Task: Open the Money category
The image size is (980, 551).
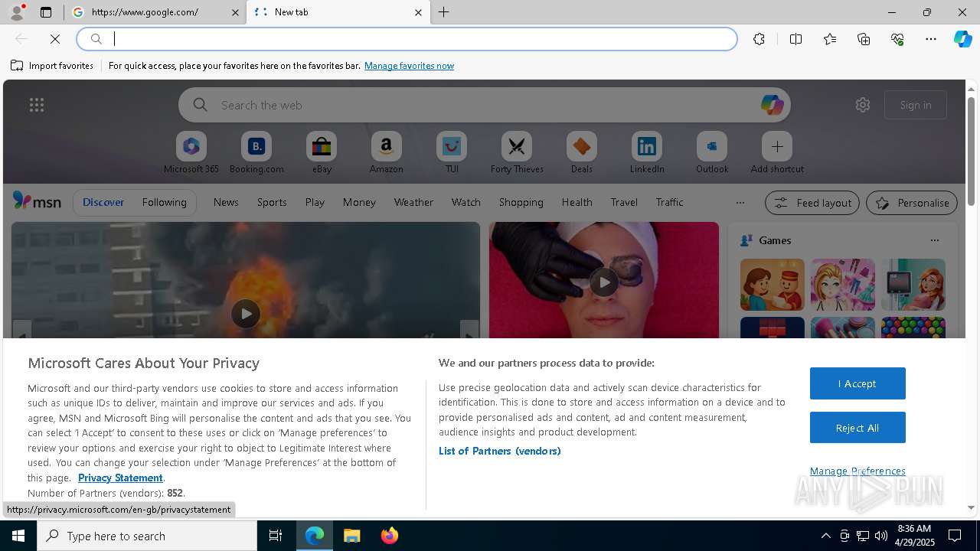Action: (x=359, y=202)
